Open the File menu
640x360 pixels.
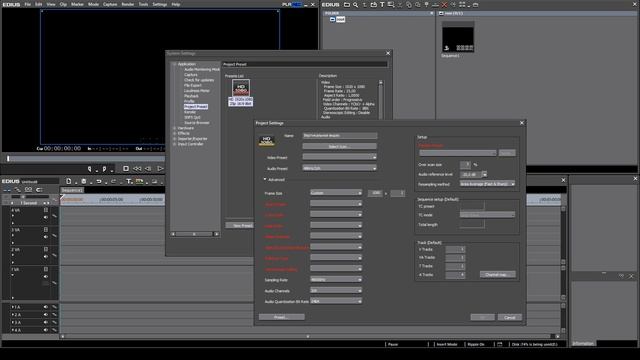click(28, 4)
